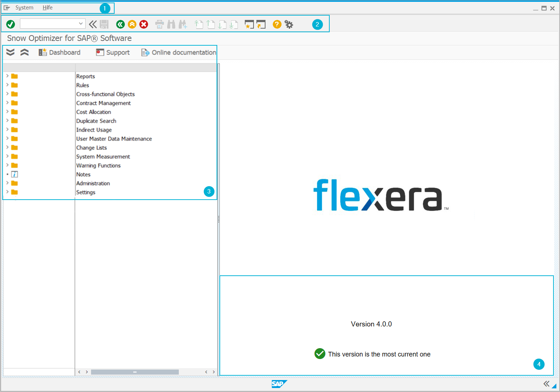Screen dimensions: 560x392
Task: Expand the Contract Management node
Action: pos(7,103)
